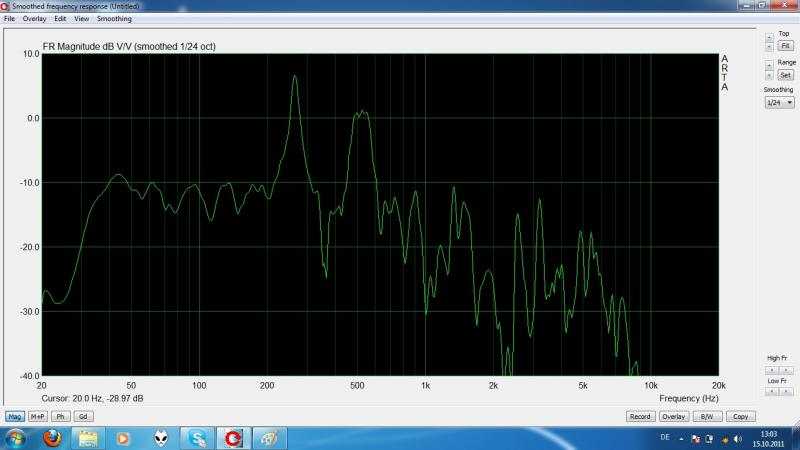Click the Fit button under Top
800x450 pixels.
pyautogui.click(x=785, y=46)
